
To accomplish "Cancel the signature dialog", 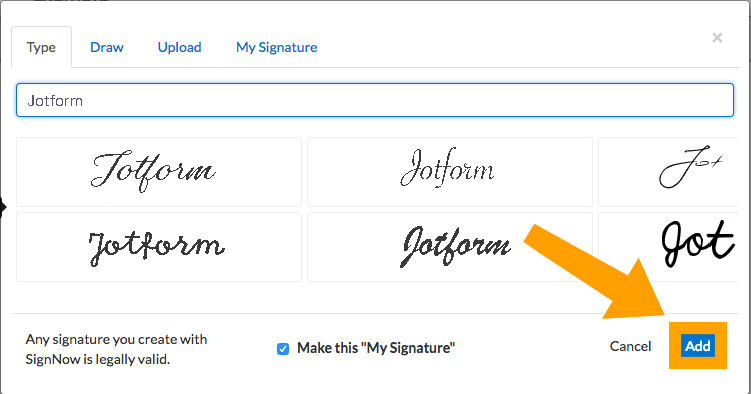I will [x=630, y=346].
